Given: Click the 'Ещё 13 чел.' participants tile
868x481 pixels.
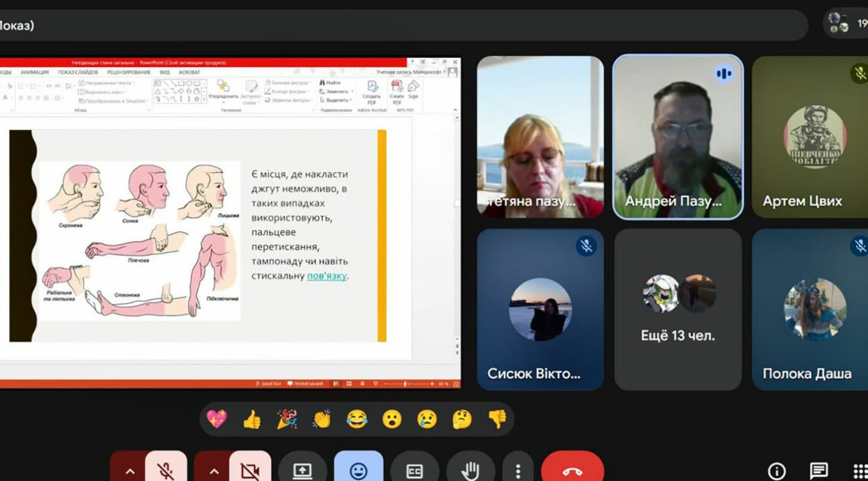Looking at the screenshot, I should [x=678, y=309].
